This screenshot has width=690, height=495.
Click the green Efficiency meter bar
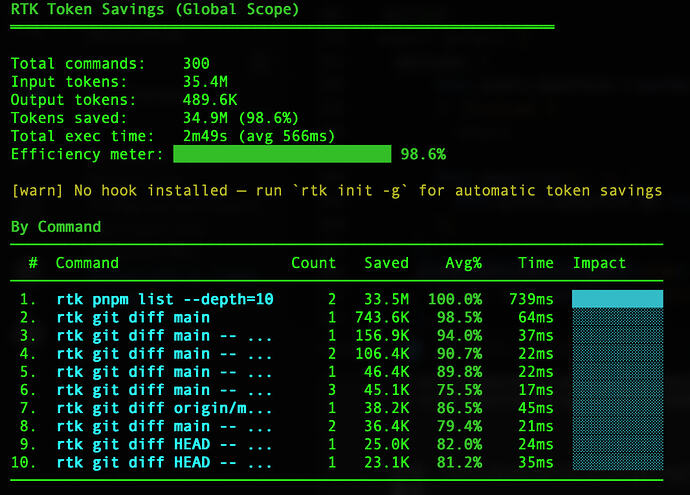click(x=282, y=154)
